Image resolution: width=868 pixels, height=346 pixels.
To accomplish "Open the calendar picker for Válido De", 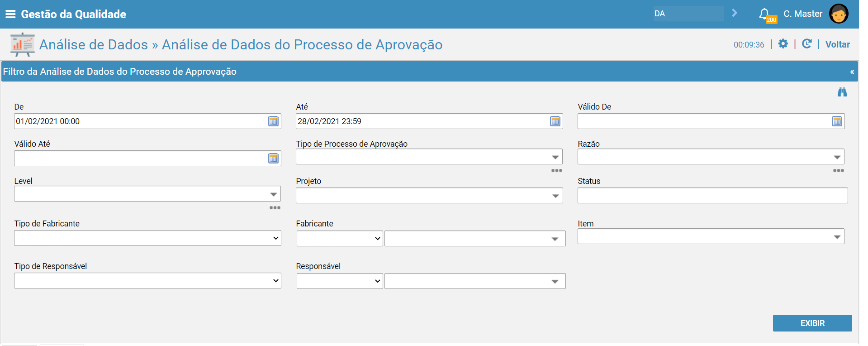I will tap(837, 121).
